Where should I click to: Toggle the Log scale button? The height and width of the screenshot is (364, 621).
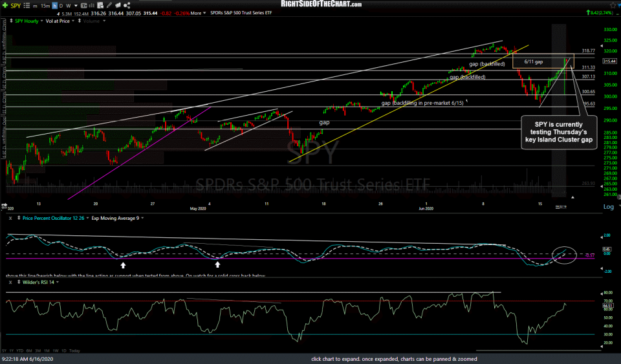(x=608, y=207)
